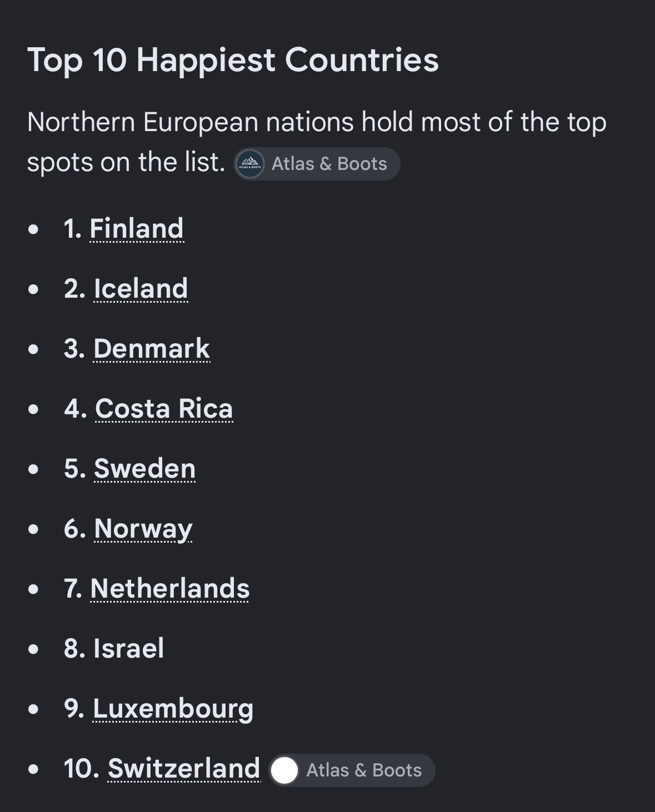This screenshot has height=812, width=655.
Task: Click the bullet point next to Finland
Action: (33, 229)
